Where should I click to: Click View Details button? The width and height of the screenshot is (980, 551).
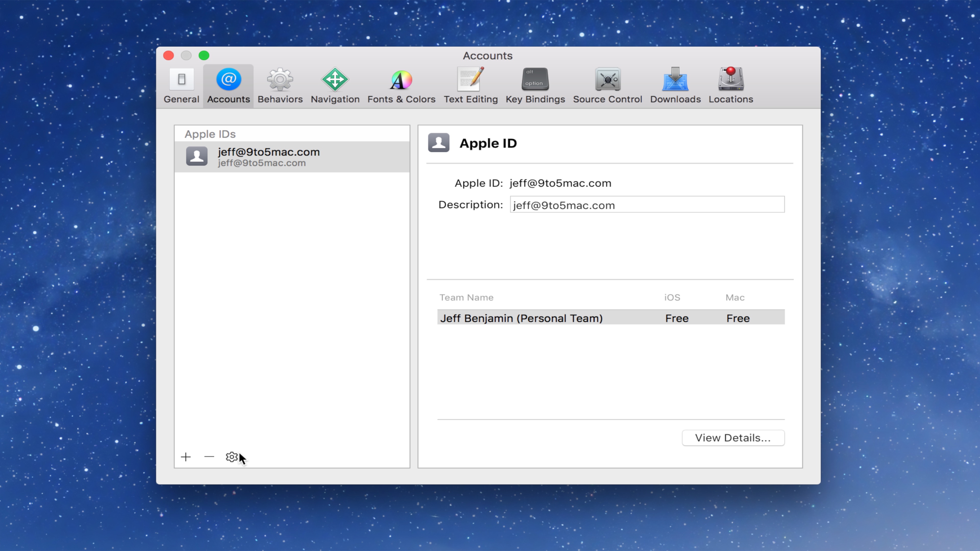tap(733, 438)
